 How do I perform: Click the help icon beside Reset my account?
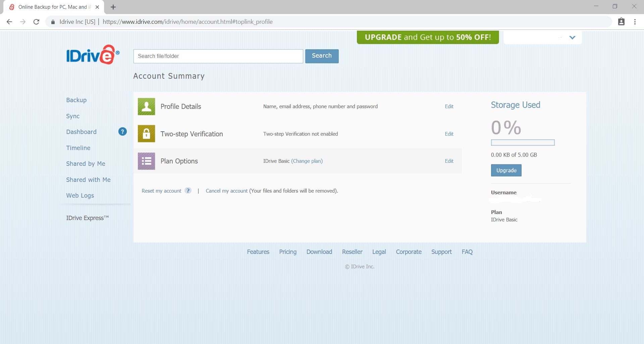(x=188, y=191)
